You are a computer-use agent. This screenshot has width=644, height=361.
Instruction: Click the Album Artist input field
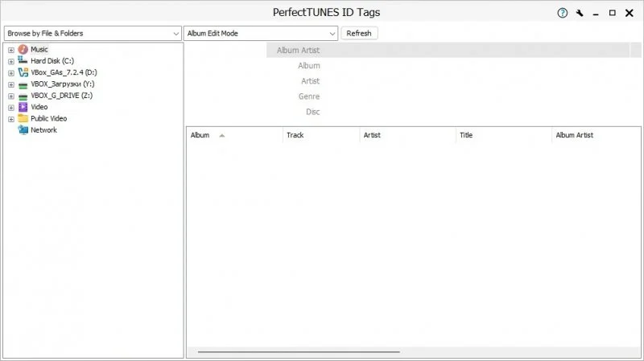(x=448, y=50)
